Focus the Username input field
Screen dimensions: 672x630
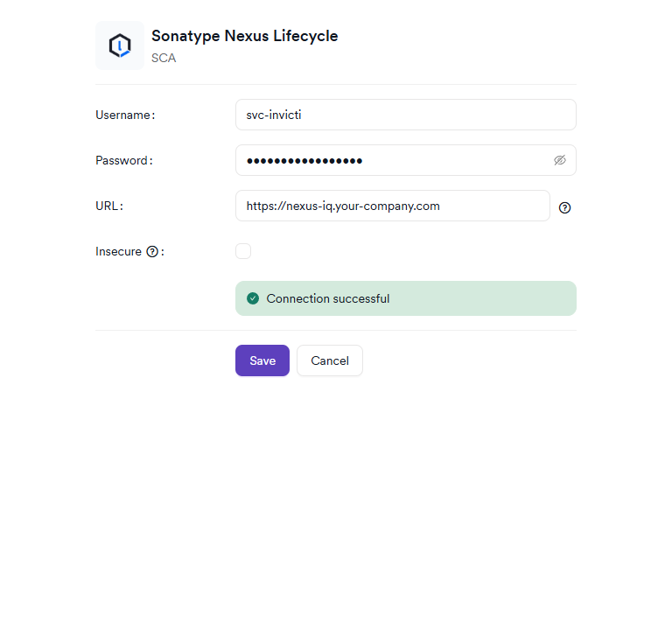pos(406,115)
